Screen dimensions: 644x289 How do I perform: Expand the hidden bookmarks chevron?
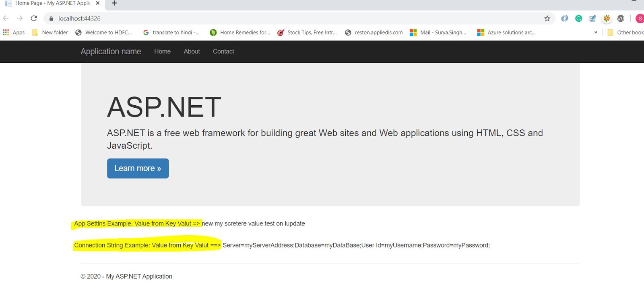click(596, 33)
